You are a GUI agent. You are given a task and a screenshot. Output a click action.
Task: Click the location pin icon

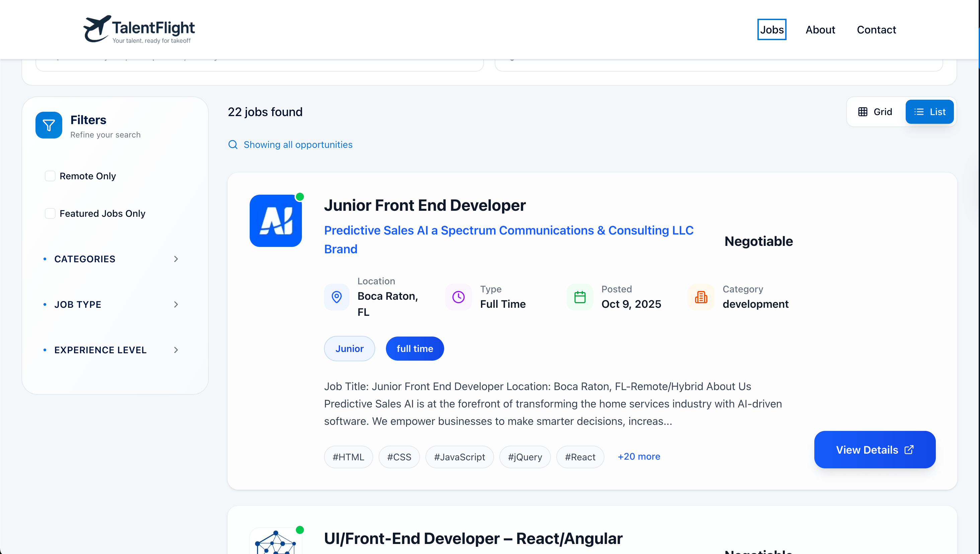click(336, 297)
